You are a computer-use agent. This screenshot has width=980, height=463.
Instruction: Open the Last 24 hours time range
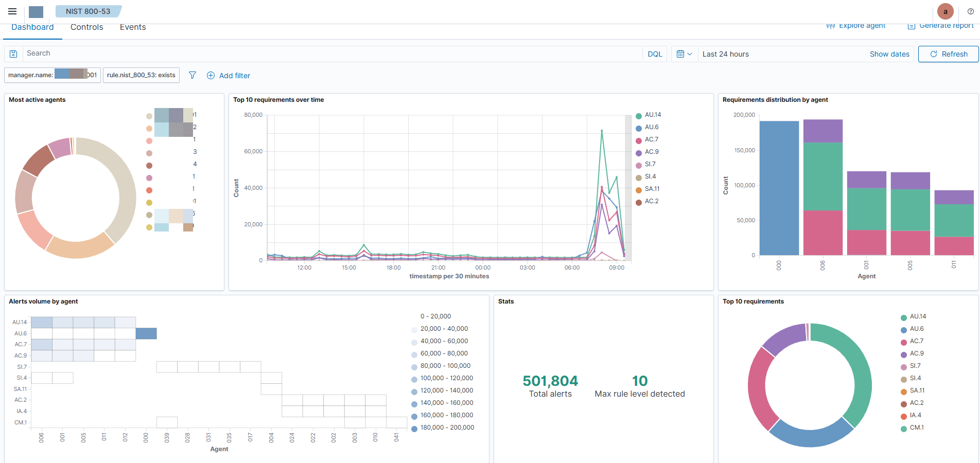[x=726, y=54]
